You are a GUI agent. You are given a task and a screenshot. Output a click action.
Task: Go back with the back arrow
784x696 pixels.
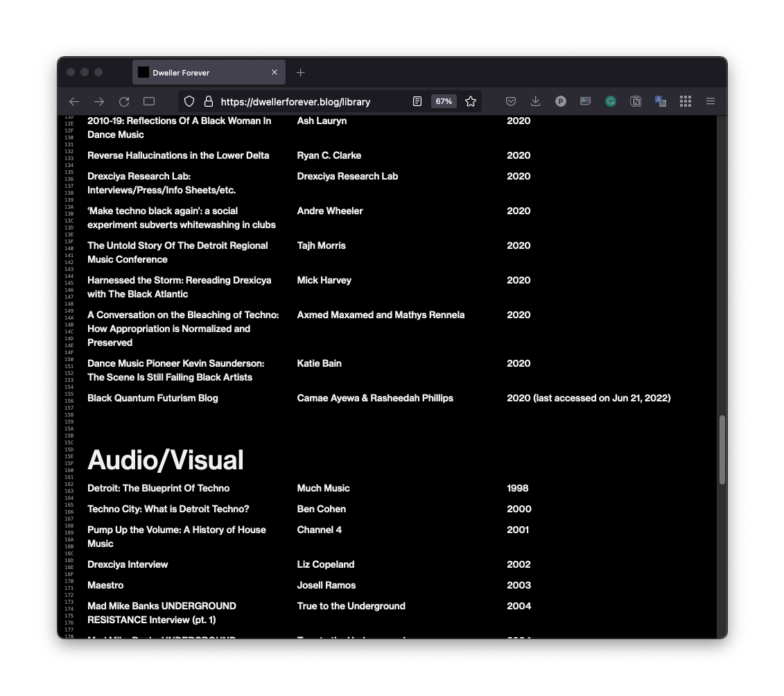(x=74, y=101)
